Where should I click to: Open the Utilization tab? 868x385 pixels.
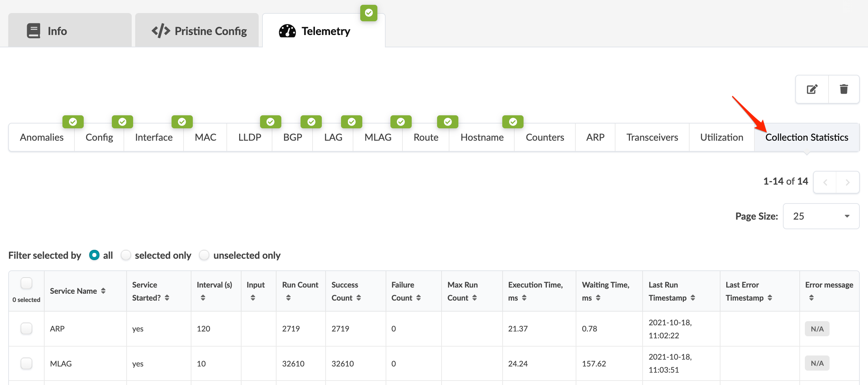(722, 137)
